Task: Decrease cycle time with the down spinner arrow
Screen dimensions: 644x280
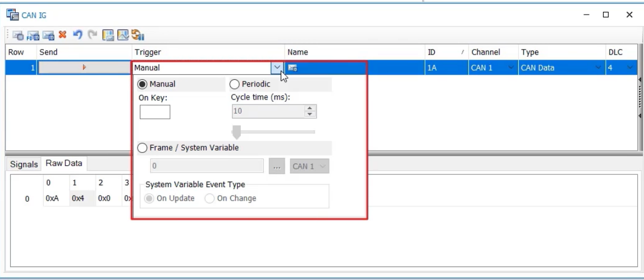Action: pyautogui.click(x=310, y=115)
